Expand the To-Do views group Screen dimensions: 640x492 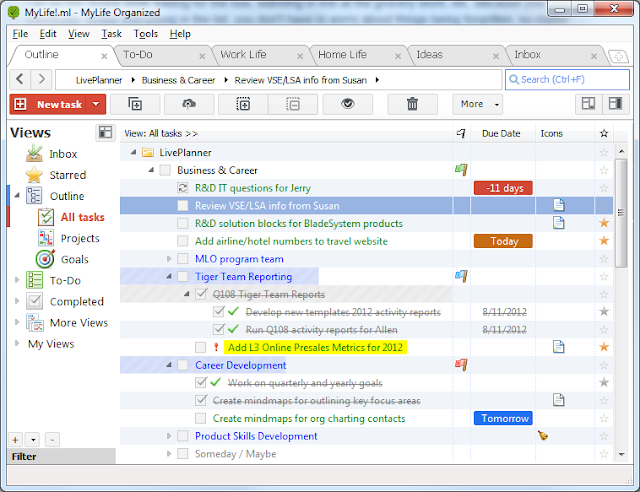click(x=17, y=280)
